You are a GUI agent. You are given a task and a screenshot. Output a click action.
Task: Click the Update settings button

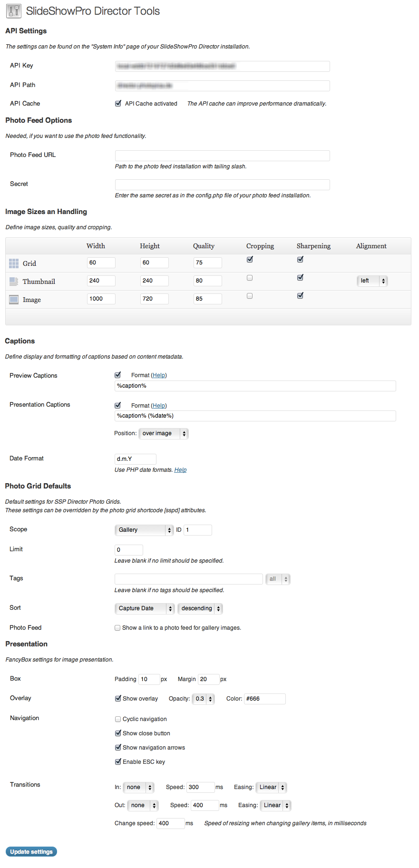tap(31, 851)
